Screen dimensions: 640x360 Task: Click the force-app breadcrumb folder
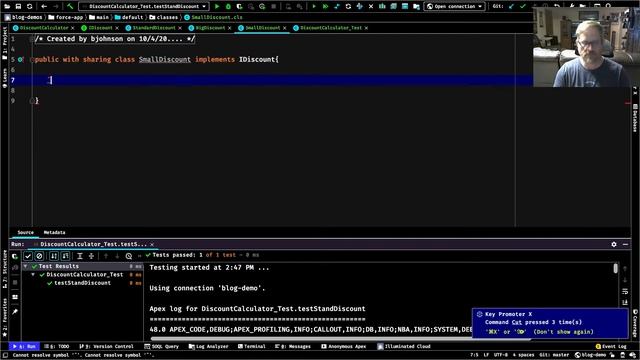click(66, 17)
